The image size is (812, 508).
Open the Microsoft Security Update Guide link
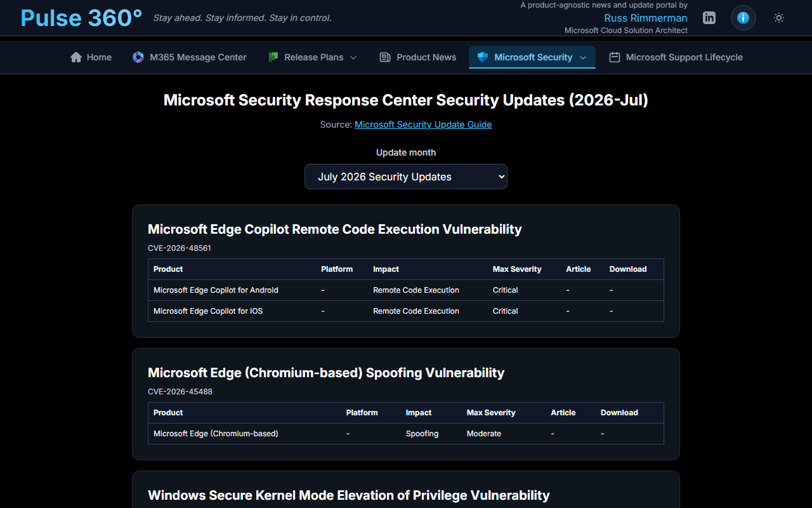point(423,124)
